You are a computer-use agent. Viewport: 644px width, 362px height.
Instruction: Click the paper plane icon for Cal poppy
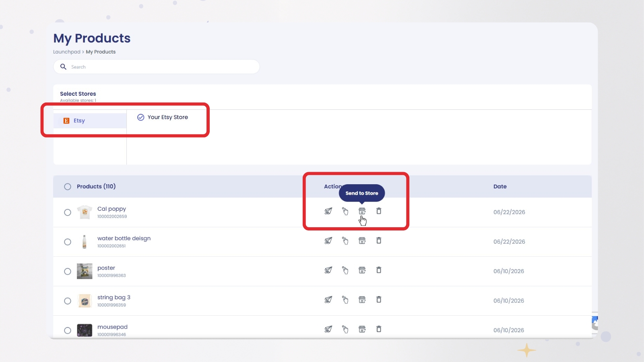click(x=328, y=211)
